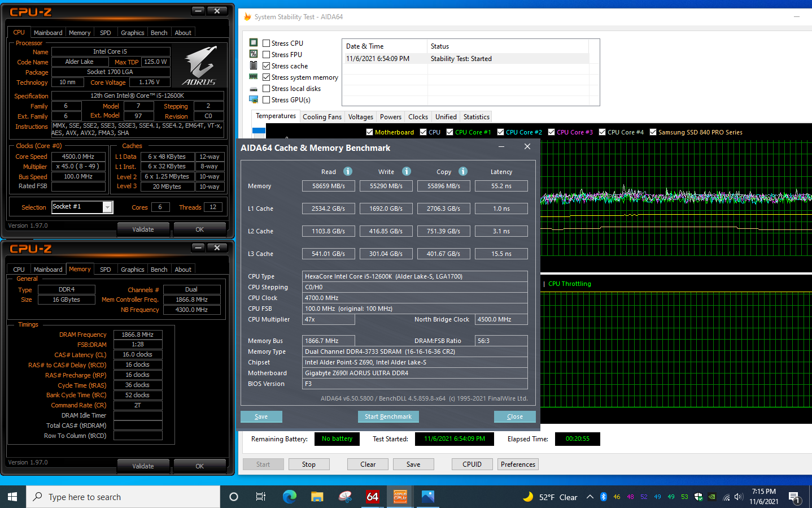The height and width of the screenshot is (508, 812).
Task: Click Save in the benchmark dialog
Action: click(261, 416)
